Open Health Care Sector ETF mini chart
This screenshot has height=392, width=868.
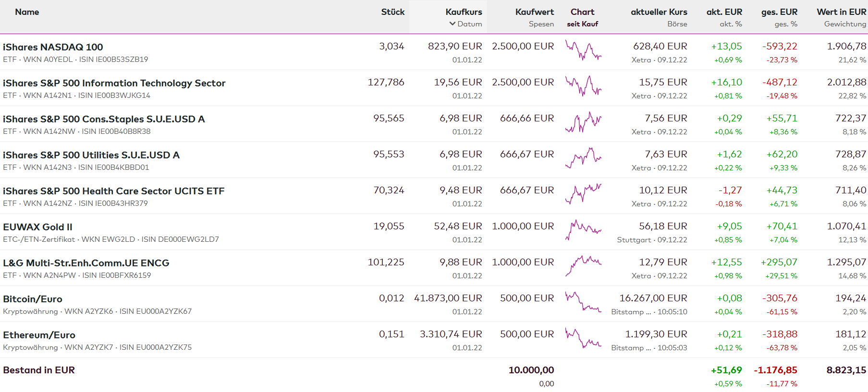(x=583, y=194)
